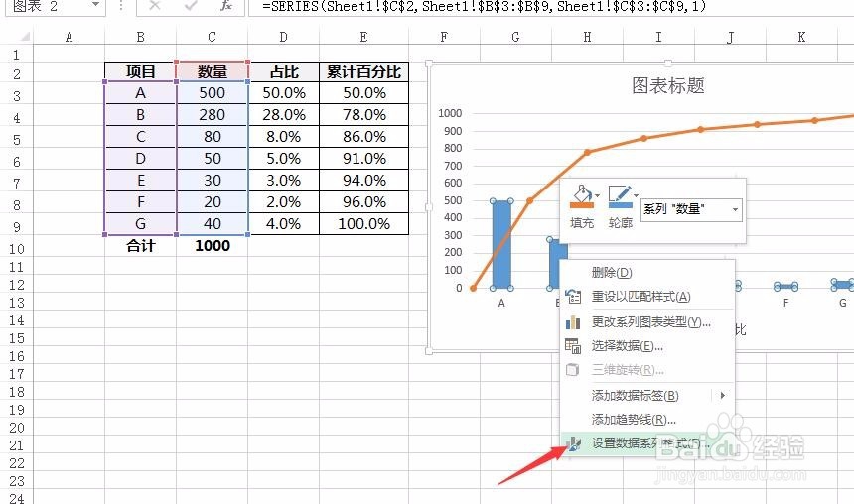Click the 累计百分比 header cell
Screen dimensions: 854x504
pos(363,71)
